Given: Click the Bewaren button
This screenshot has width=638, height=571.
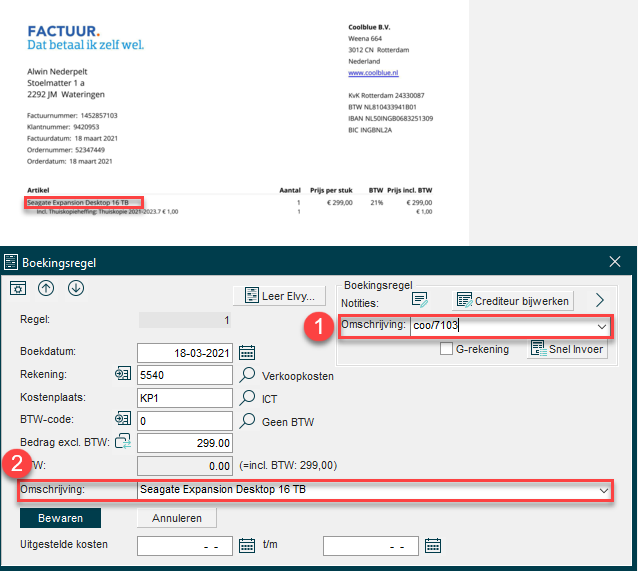Looking at the screenshot, I should point(61,518).
